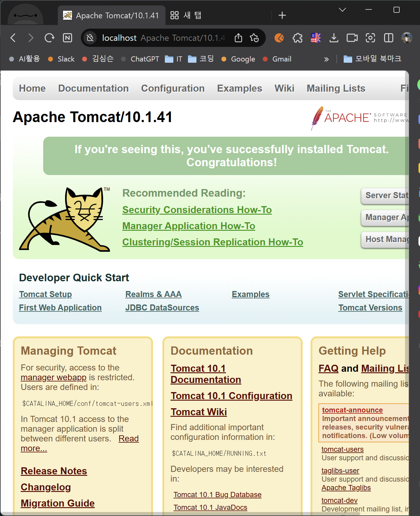This screenshot has height=516, width=420.
Task: Open Mailing Lists in the nav bar
Action: click(336, 88)
